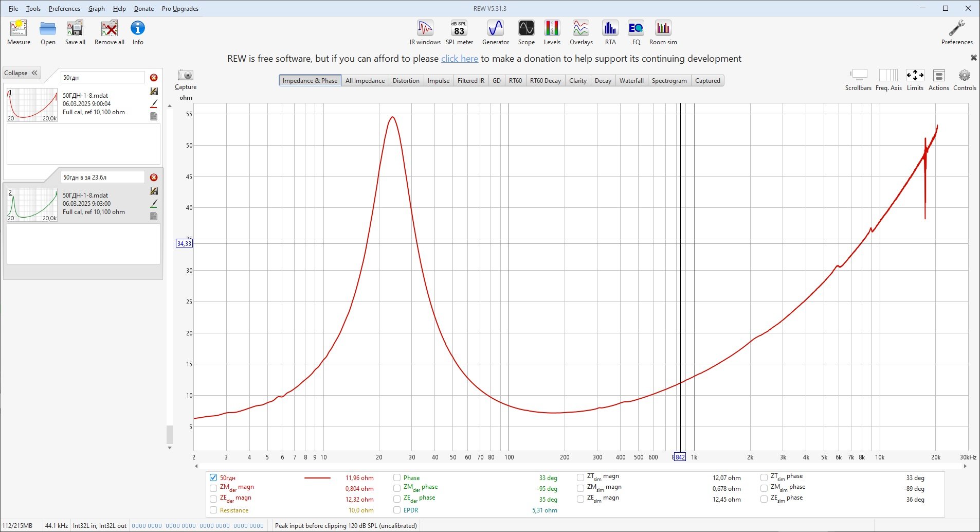Switch to the Waterfall tab
This screenshot has height=532, width=980.
631,81
